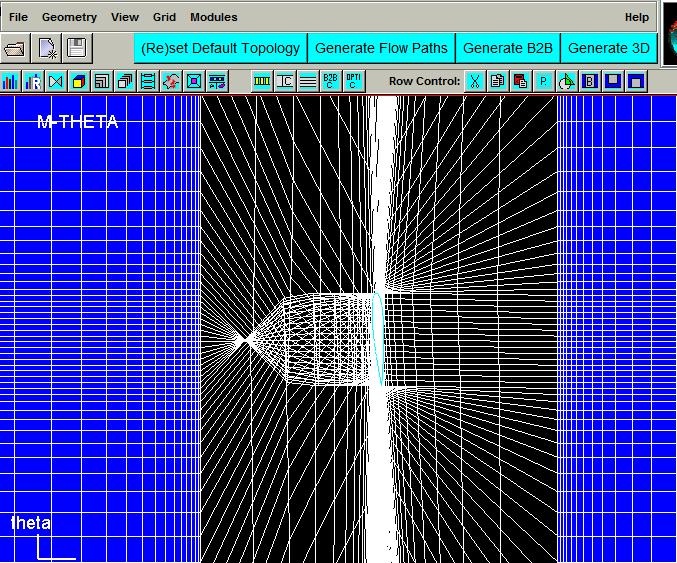677x563 pixels.
Task: Click the ladder-shaped toolbar icon
Action: point(148,81)
